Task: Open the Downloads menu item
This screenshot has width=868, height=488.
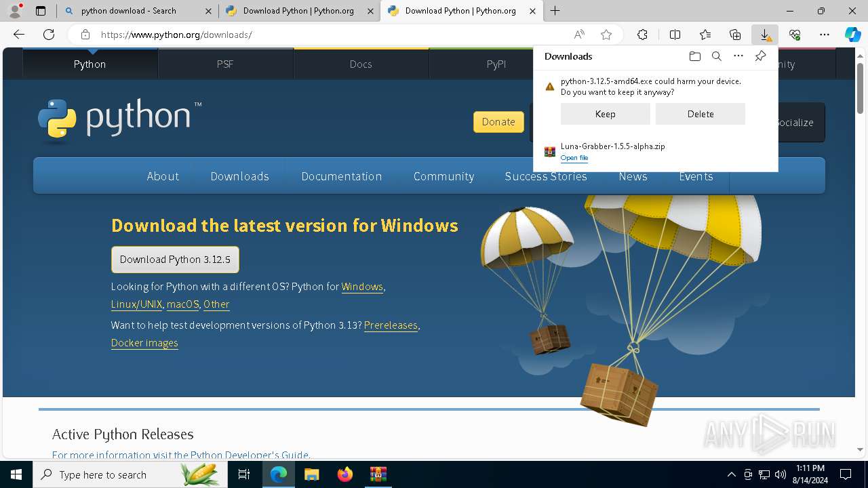Action: [x=240, y=176]
